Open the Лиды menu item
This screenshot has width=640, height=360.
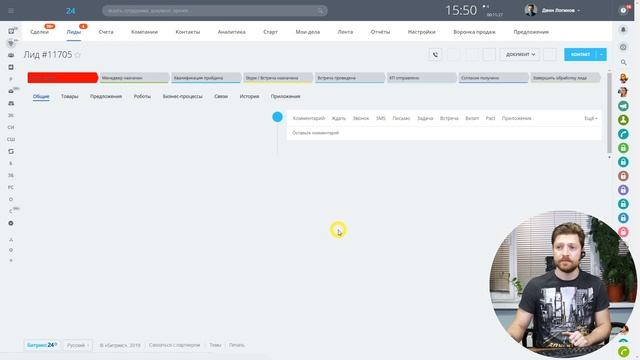74,32
